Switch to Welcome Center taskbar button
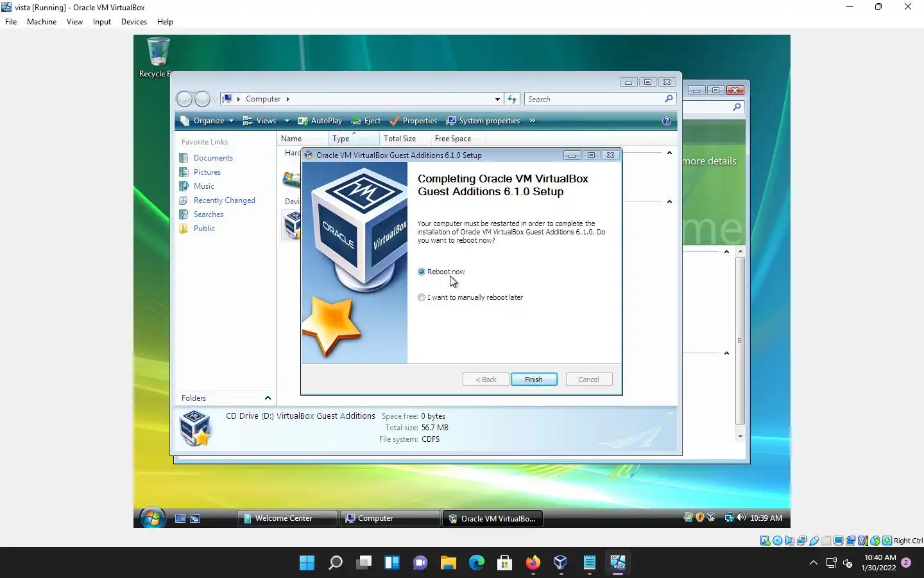The height and width of the screenshot is (578, 924). point(287,518)
